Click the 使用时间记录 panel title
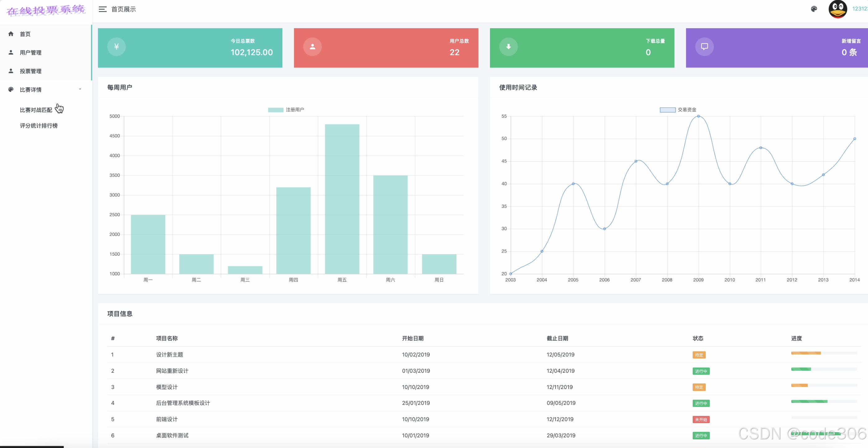868x448 pixels. tap(518, 87)
